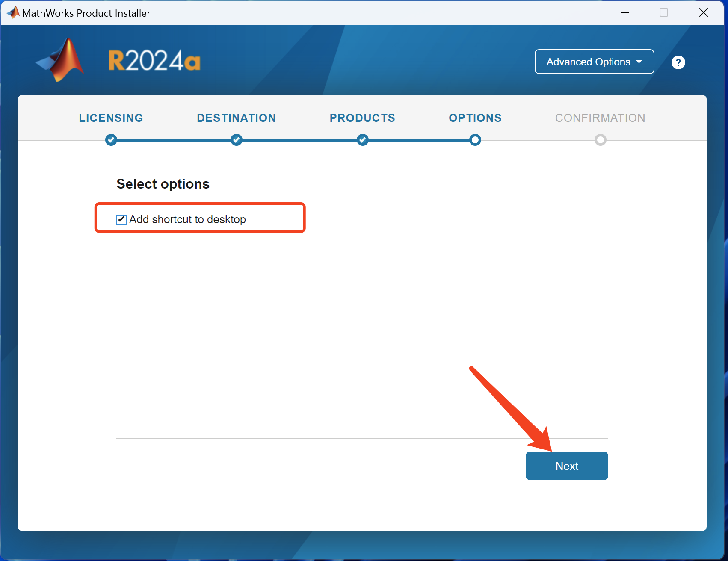Close the MathWorks Product Installer window

pos(703,13)
